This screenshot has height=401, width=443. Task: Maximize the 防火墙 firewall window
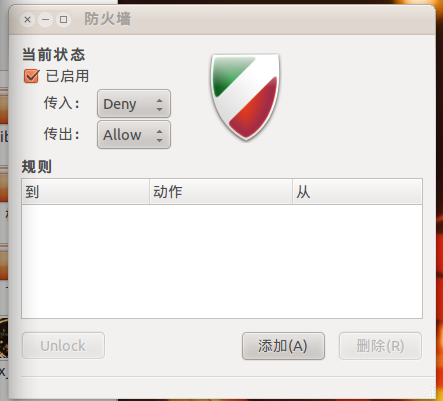pyautogui.click(x=63, y=20)
